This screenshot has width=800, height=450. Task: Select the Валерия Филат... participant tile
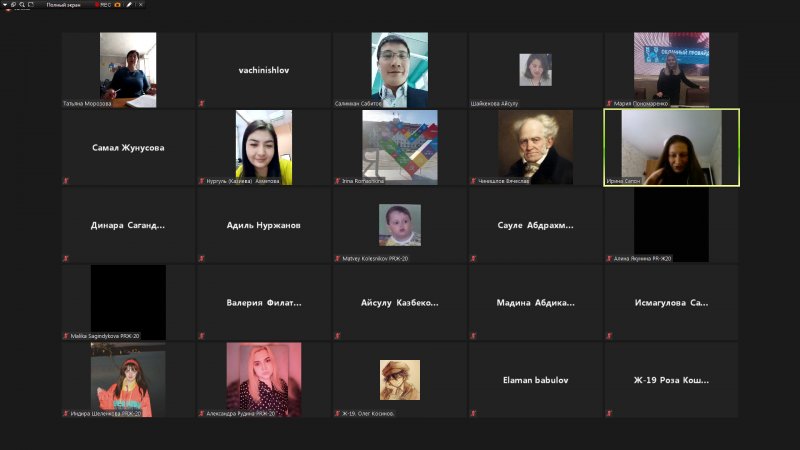tap(264, 302)
